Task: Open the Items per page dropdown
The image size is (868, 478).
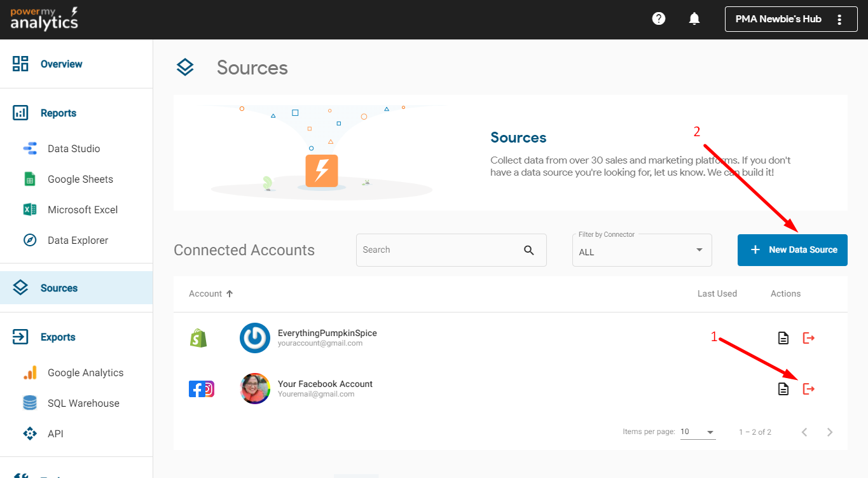Action: 698,432
